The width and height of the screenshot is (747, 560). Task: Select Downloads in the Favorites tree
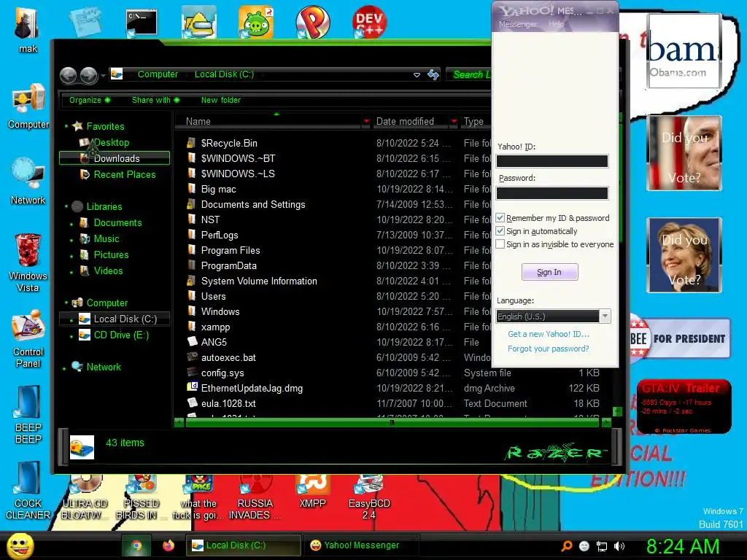click(115, 158)
